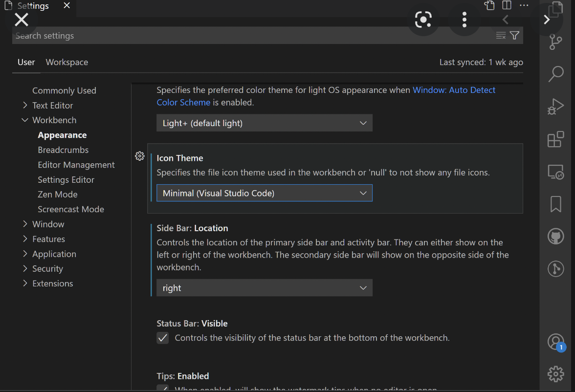This screenshot has width=575, height=392.
Task: Open the Side Bar: Location dropdown
Action: 265,288
